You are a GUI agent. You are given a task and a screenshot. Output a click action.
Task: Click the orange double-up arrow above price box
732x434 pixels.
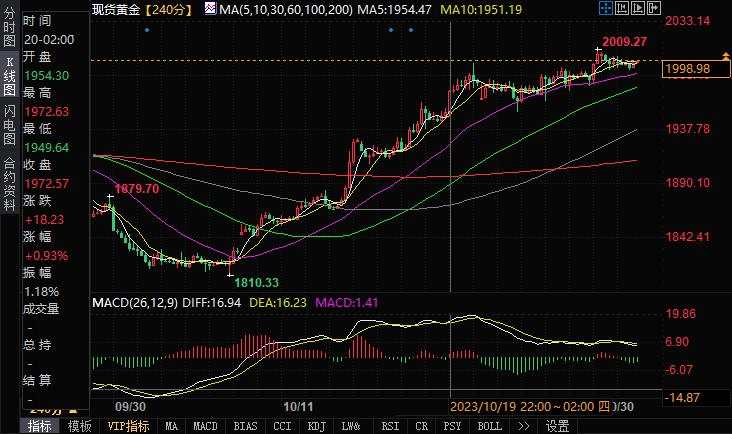click(725, 57)
